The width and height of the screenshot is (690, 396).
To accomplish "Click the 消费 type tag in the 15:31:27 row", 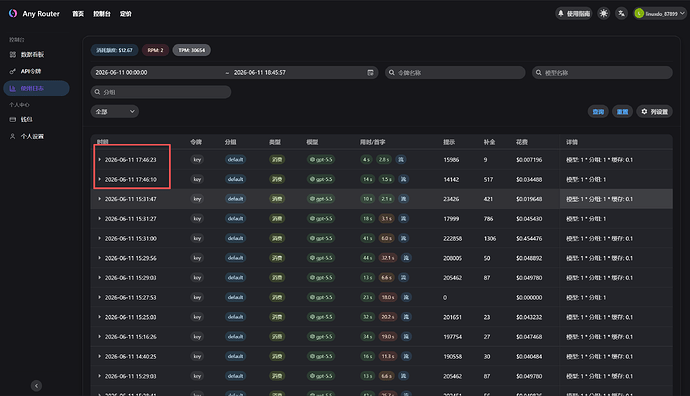I will (277, 219).
